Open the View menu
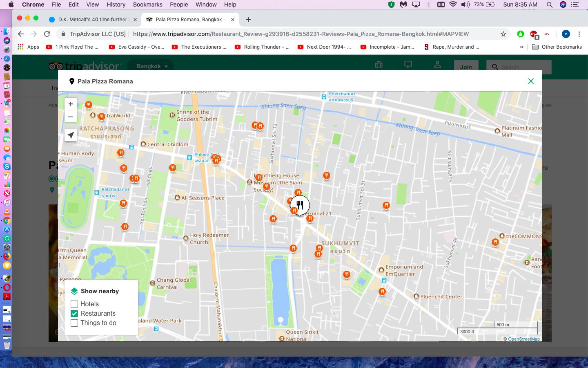The width and height of the screenshot is (588, 368). pyautogui.click(x=92, y=4)
